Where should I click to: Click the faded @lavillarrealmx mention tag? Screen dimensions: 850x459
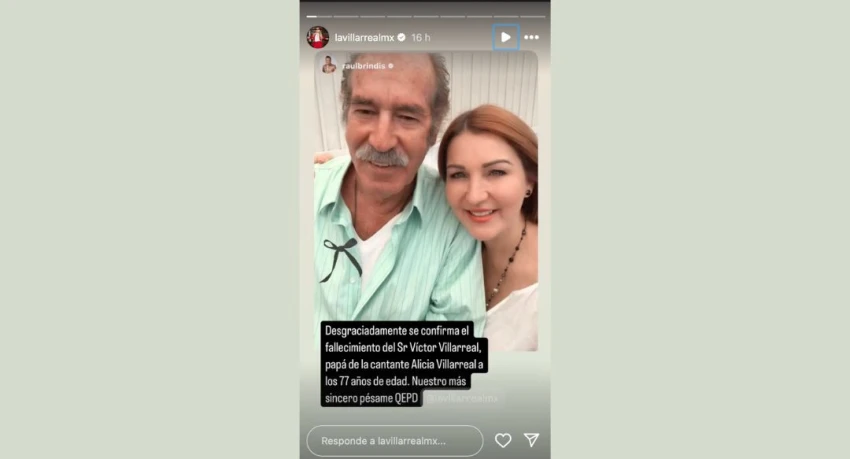click(462, 398)
